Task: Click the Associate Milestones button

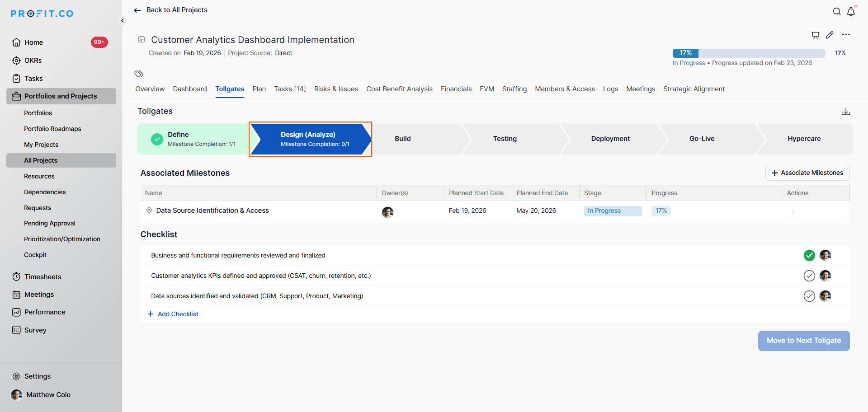Action: coord(807,173)
